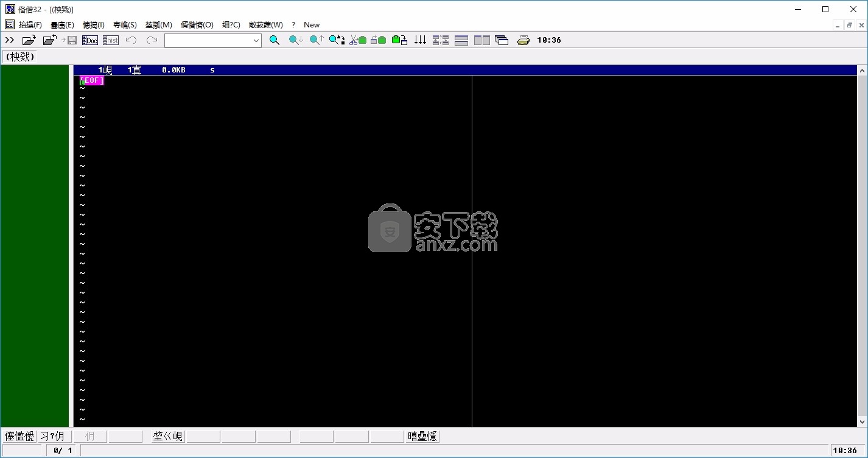Click the New menu item

(x=312, y=25)
